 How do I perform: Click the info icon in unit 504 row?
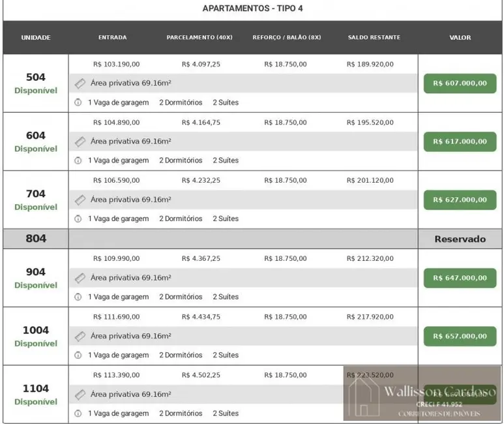pos(78,102)
